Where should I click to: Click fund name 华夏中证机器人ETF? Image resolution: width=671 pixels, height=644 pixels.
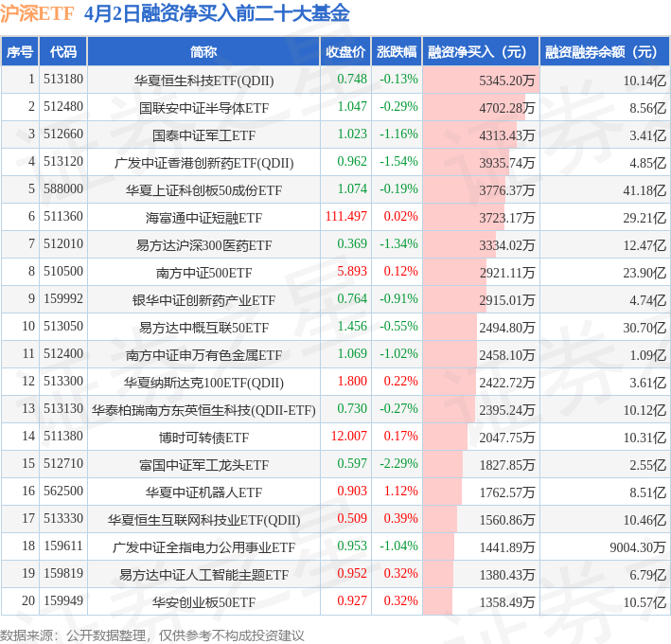(x=203, y=492)
